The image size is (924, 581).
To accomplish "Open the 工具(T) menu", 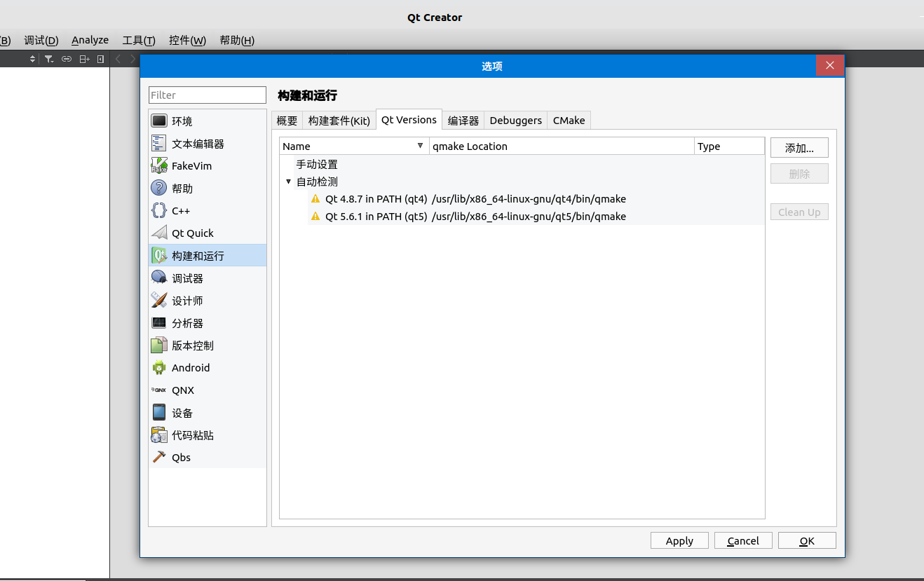I will click(x=139, y=40).
